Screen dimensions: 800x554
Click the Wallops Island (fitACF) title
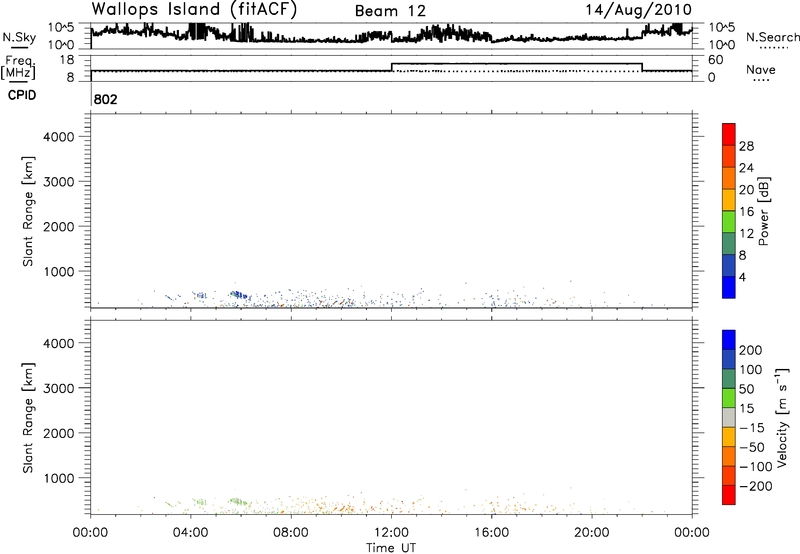194,9
